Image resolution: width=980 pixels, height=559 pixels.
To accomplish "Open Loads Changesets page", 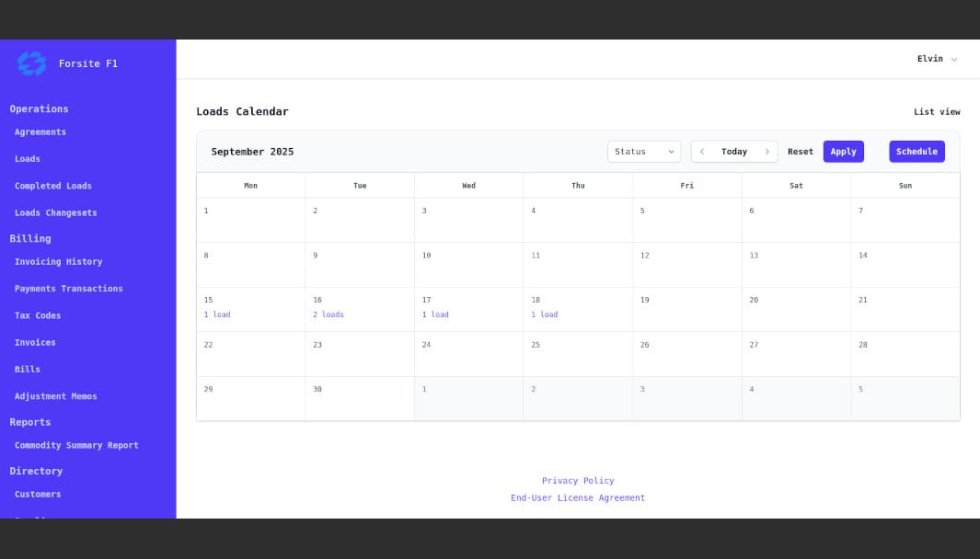I will point(55,213).
